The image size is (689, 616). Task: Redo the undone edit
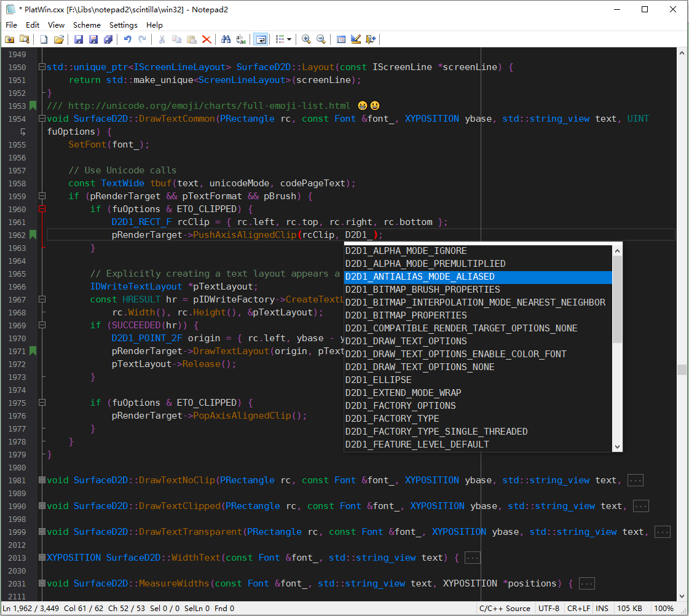143,39
